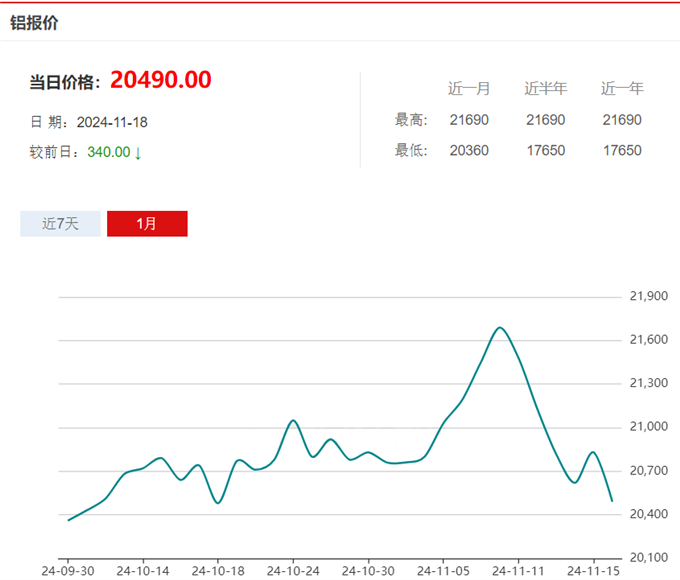680x580 pixels.
Task: Click the x-axis label 24-11-11
Action: tap(518, 571)
